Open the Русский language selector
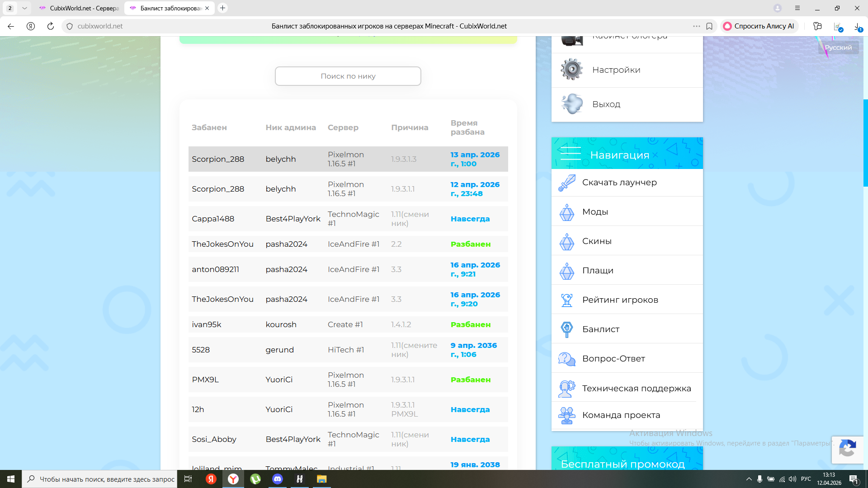Viewport: 868px width, 488px height. [838, 47]
